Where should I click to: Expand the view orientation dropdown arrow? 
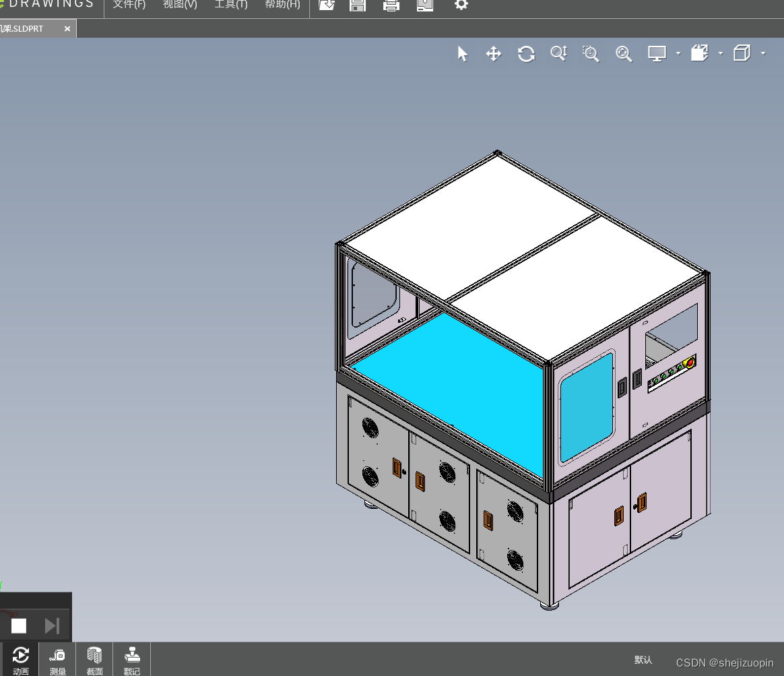721,53
